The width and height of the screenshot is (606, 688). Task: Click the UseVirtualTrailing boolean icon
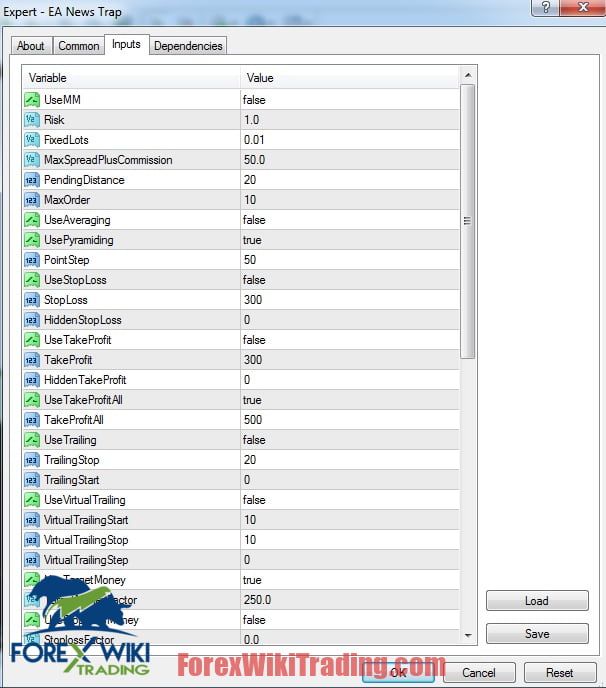coord(32,500)
